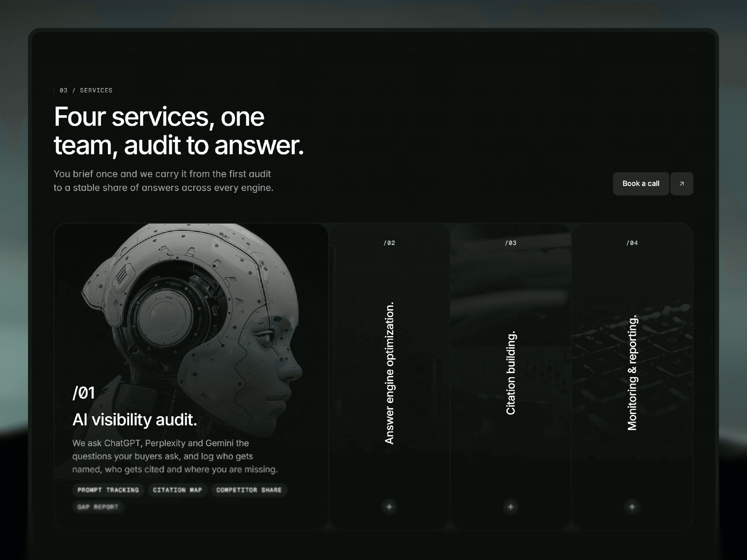This screenshot has width=747, height=560.
Task: Click the Book a call button
Action: click(x=641, y=184)
